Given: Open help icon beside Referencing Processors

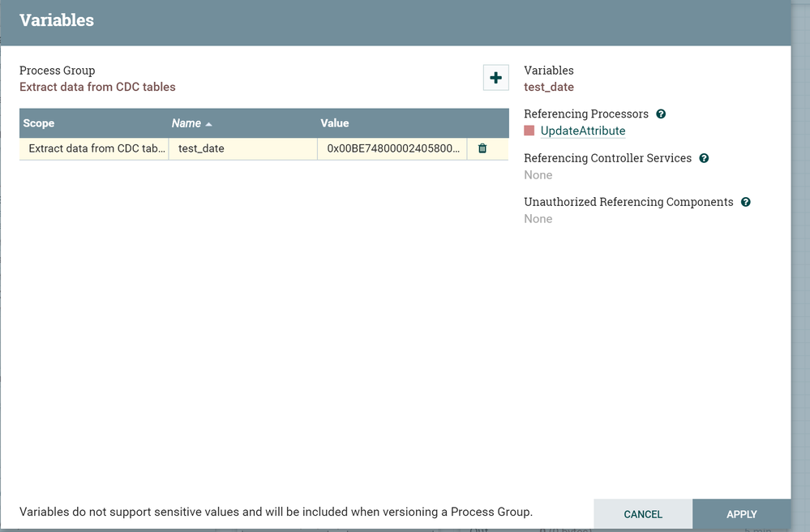Looking at the screenshot, I should coord(661,114).
